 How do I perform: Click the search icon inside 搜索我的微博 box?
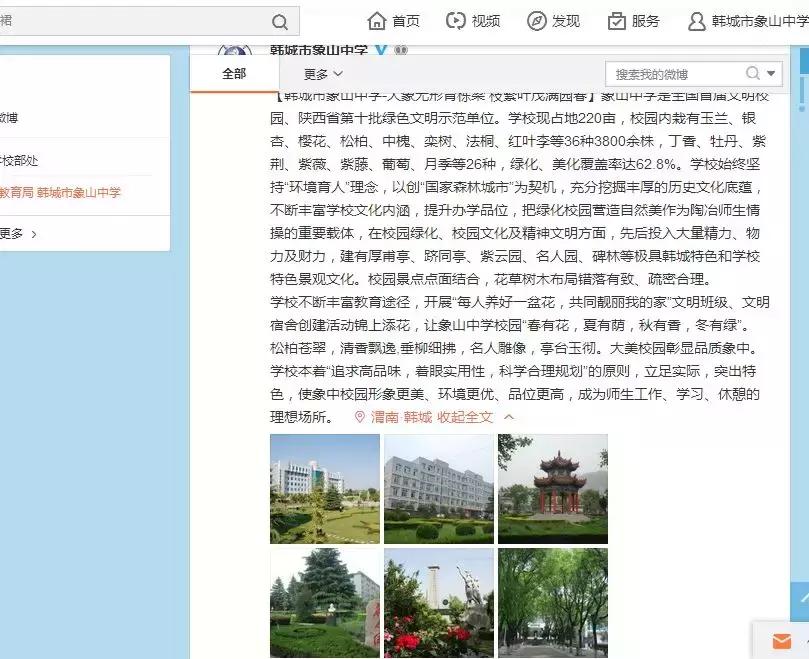coord(754,73)
